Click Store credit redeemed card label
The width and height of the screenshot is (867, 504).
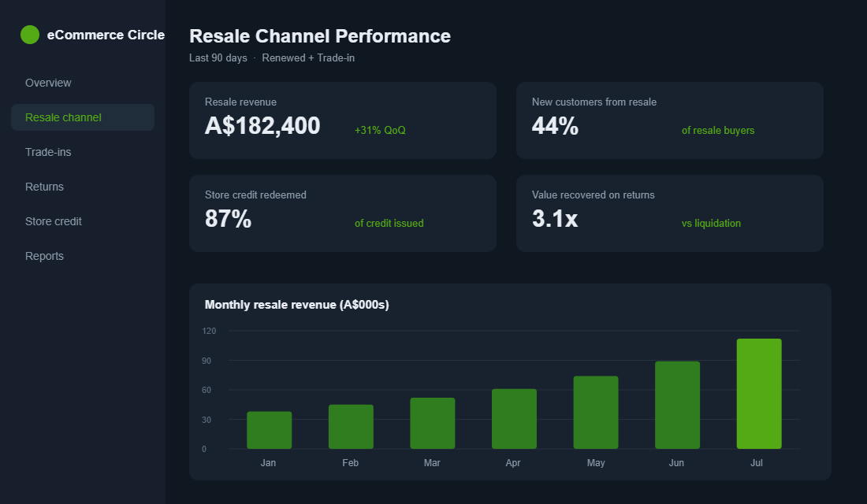tap(255, 195)
